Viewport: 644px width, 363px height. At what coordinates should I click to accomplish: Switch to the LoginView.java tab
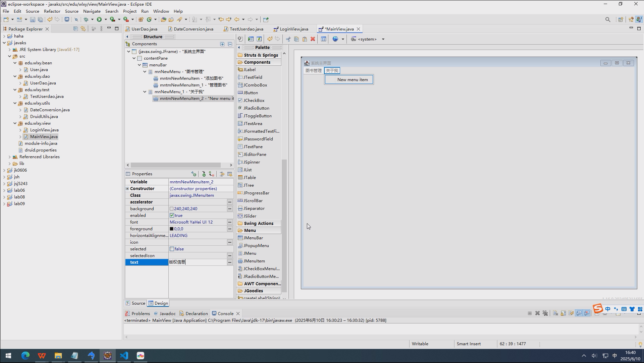(293, 29)
